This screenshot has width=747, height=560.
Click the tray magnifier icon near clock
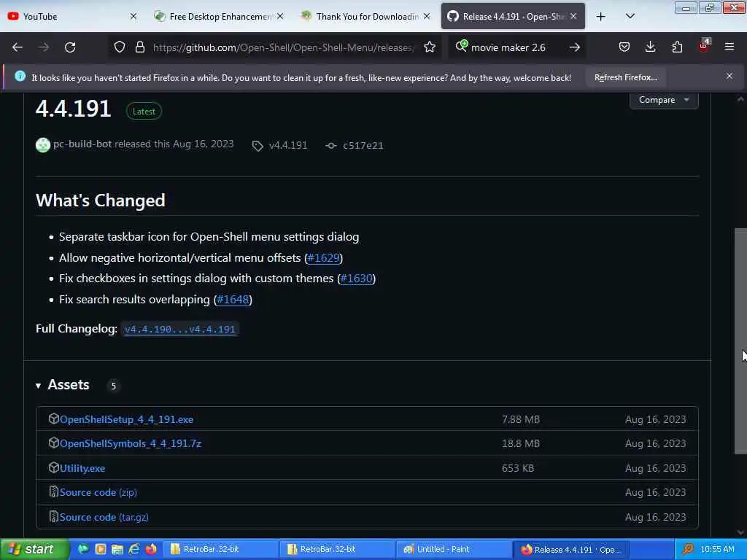[x=688, y=549]
